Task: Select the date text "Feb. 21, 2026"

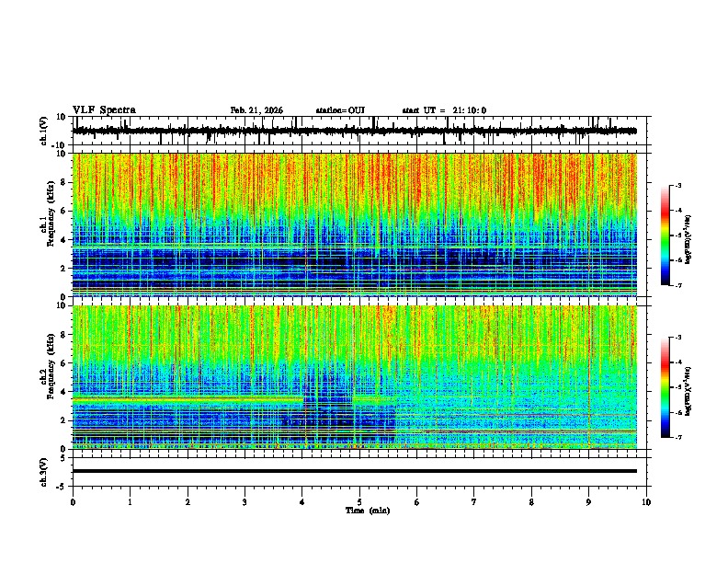Action: [x=256, y=110]
